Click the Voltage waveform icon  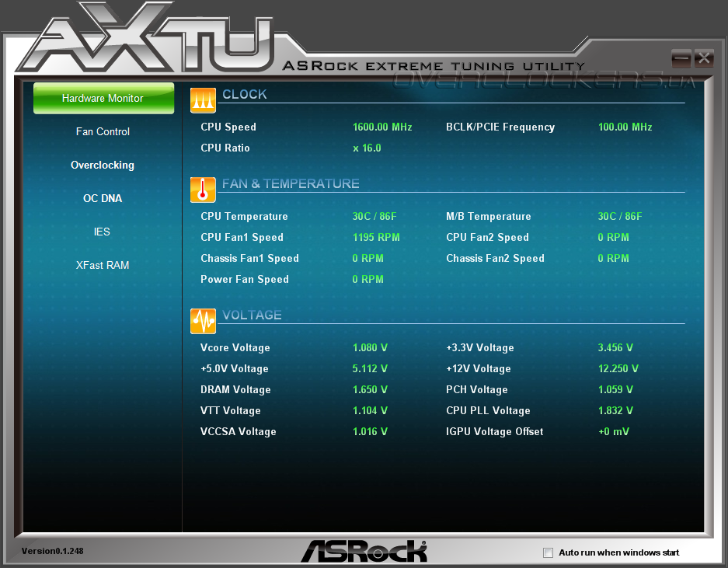pos(203,321)
